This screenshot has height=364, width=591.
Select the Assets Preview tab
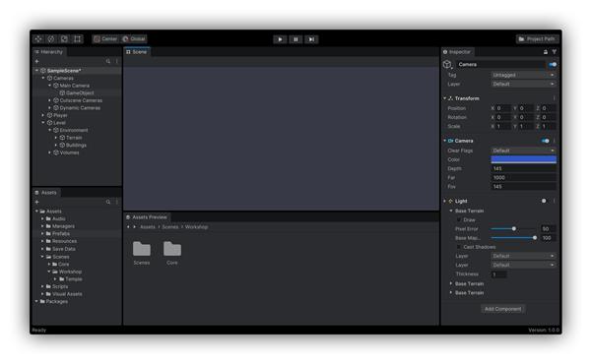coord(147,217)
